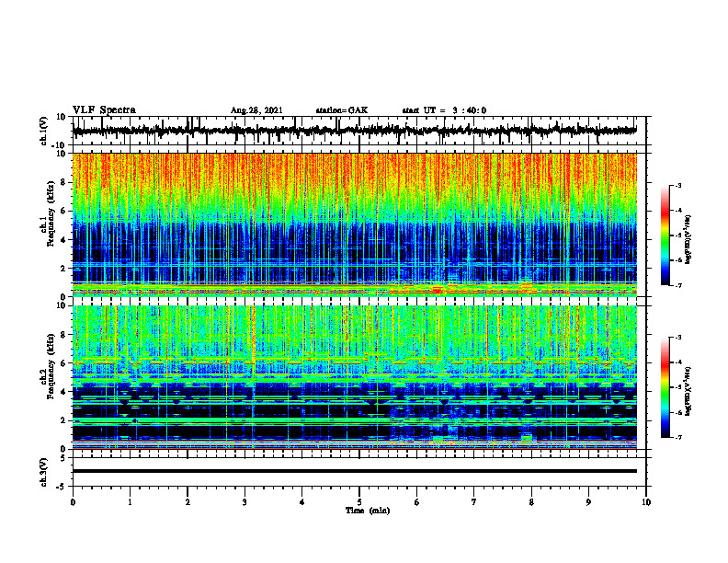
Task: Click the ch.1 spectrogram color bar
Action: click(x=665, y=236)
